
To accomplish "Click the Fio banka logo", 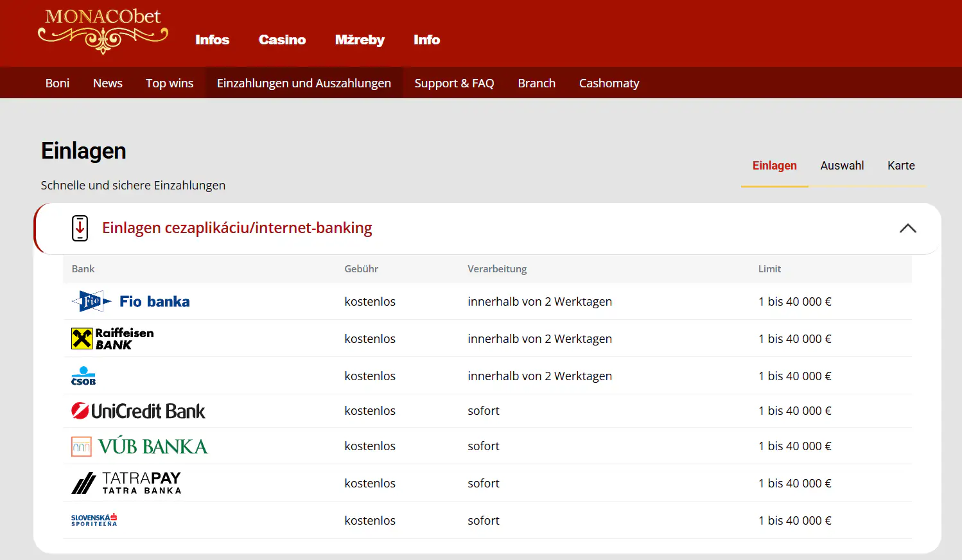I will click(x=131, y=301).
